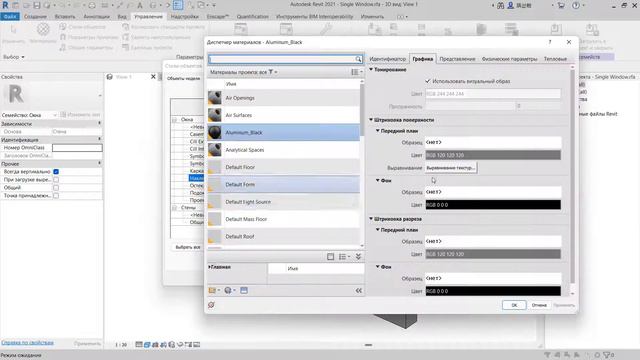Click the Print icon in quick access toolbar
This screenshot has height=360, width=640.
pyautogui.click(x=92, y=5)
